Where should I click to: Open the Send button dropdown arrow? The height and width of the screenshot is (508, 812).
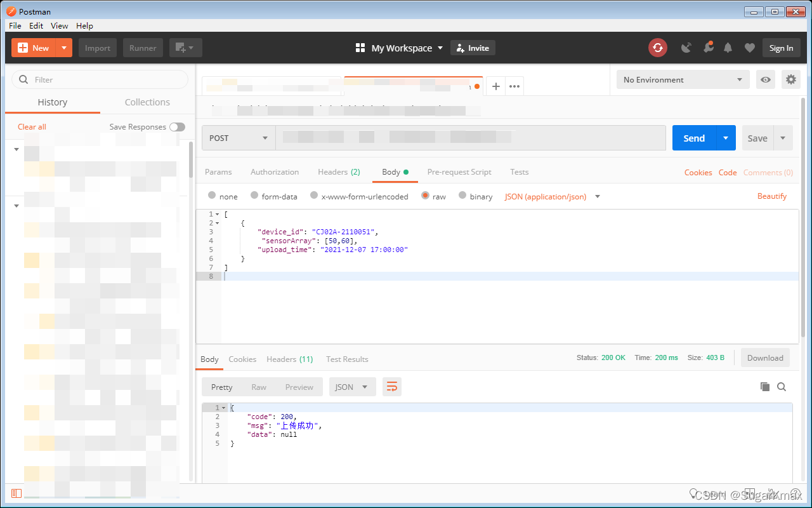click(726, 138)
